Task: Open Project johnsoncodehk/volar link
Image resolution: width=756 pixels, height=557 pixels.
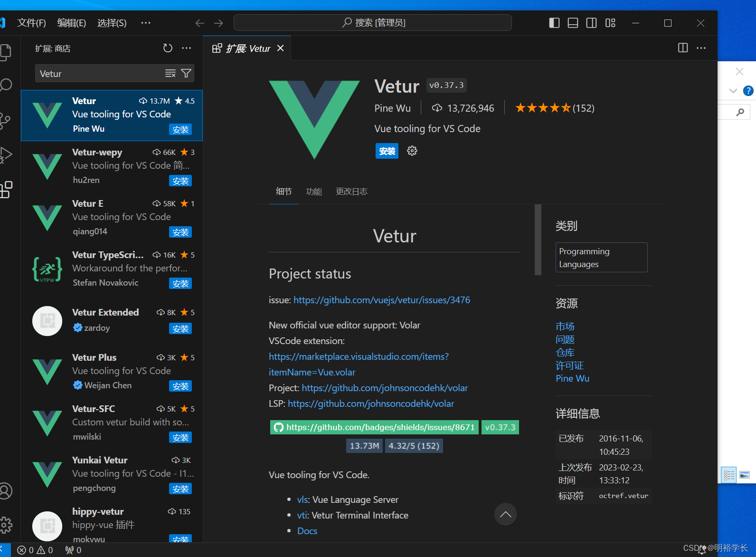Action: click(x=385, y=388)
